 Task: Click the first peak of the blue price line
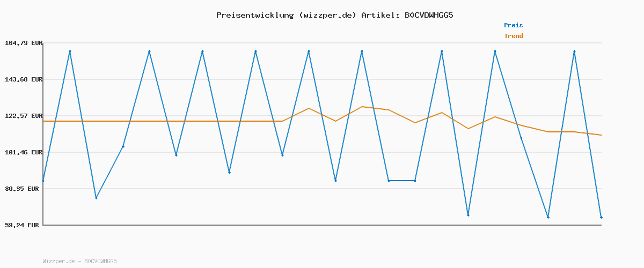[70, 51]
